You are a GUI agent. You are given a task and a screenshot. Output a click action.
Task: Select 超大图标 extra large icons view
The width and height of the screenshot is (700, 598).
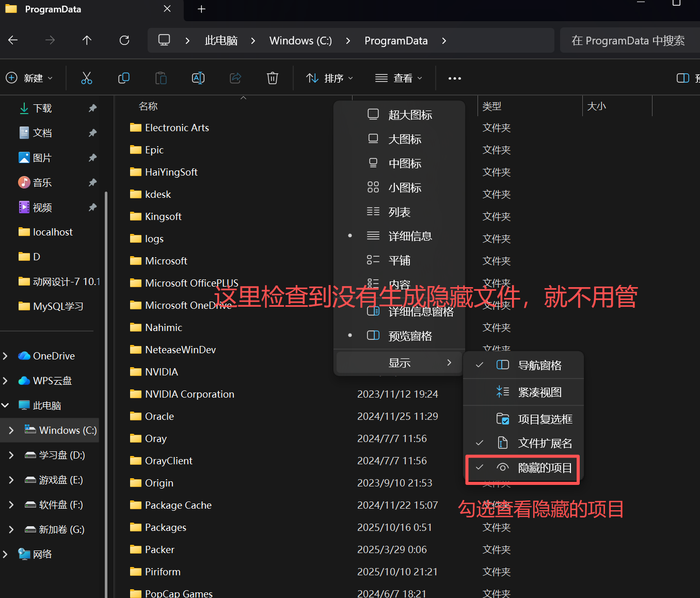[400, 115]
